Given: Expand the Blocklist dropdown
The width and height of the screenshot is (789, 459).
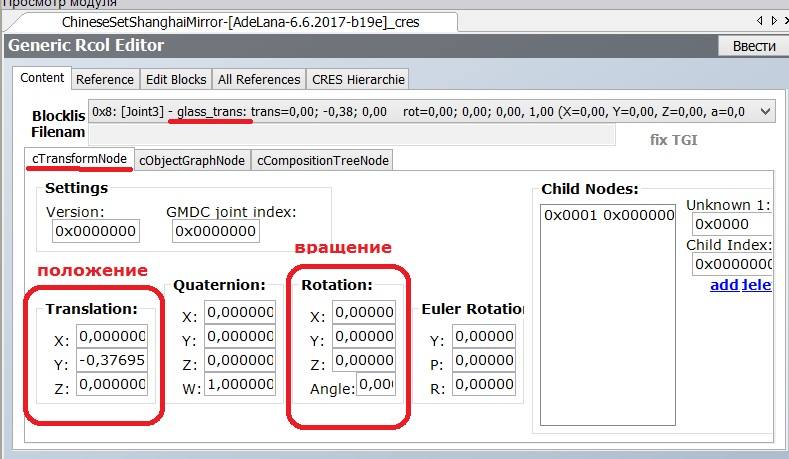Looking at the screenshot, I should tap(765, 111).
